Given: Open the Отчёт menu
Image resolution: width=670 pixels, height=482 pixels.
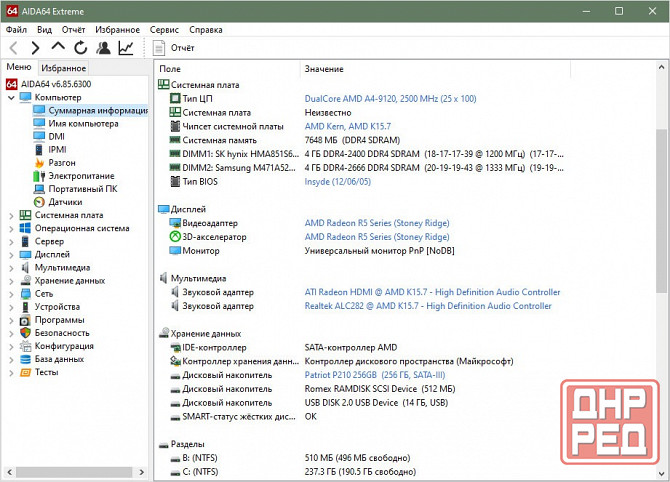Looking at the screenshot, I should (x=73, y=29).
